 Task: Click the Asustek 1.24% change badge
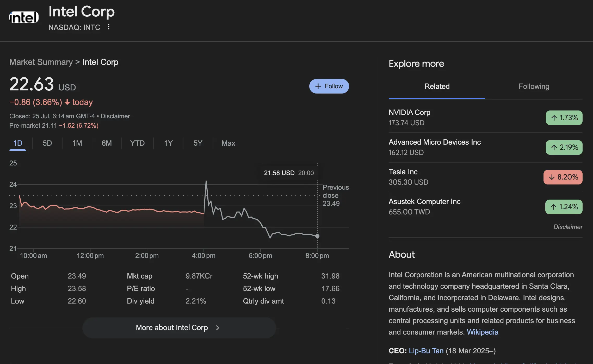pyautogui.click(x=564, y=207)
